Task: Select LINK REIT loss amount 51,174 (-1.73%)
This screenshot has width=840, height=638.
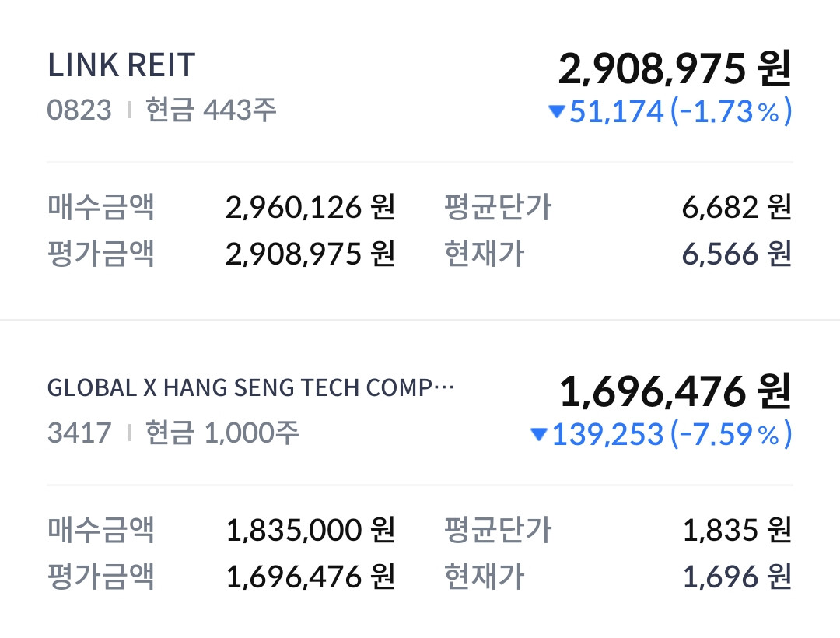Action: coord(680,111)
